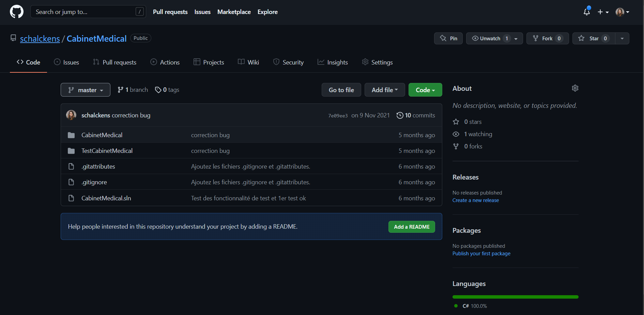The height and width of the screenshot is (315, 644).
Task: Open commit message for CabinetMedical.sln row
Action: (248, 198)
